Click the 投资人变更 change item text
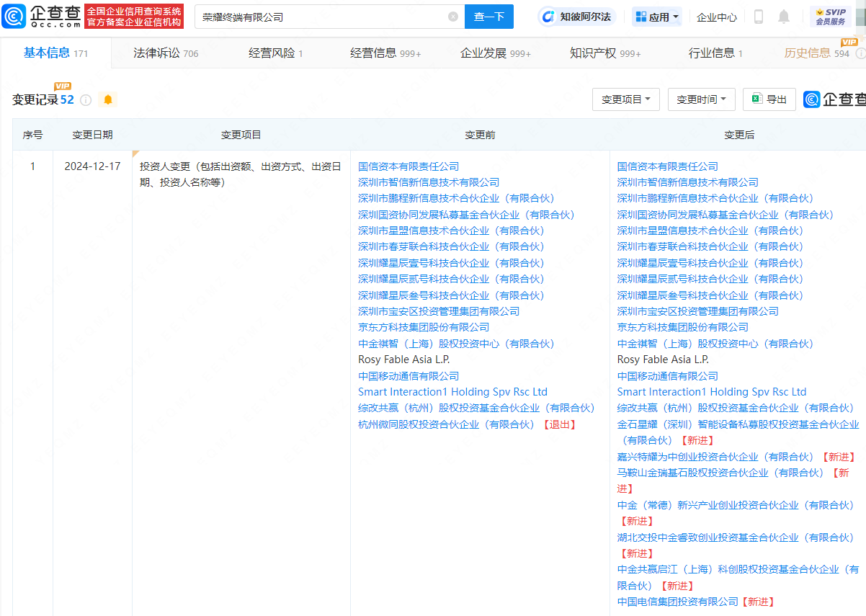This screenshot has height=616, width=866. point(241,174)
